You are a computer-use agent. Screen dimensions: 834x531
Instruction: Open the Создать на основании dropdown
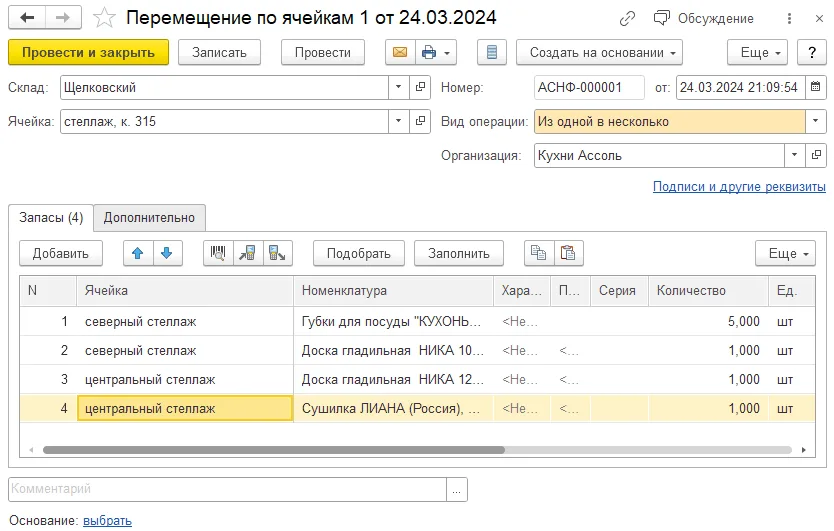(599, 53)
